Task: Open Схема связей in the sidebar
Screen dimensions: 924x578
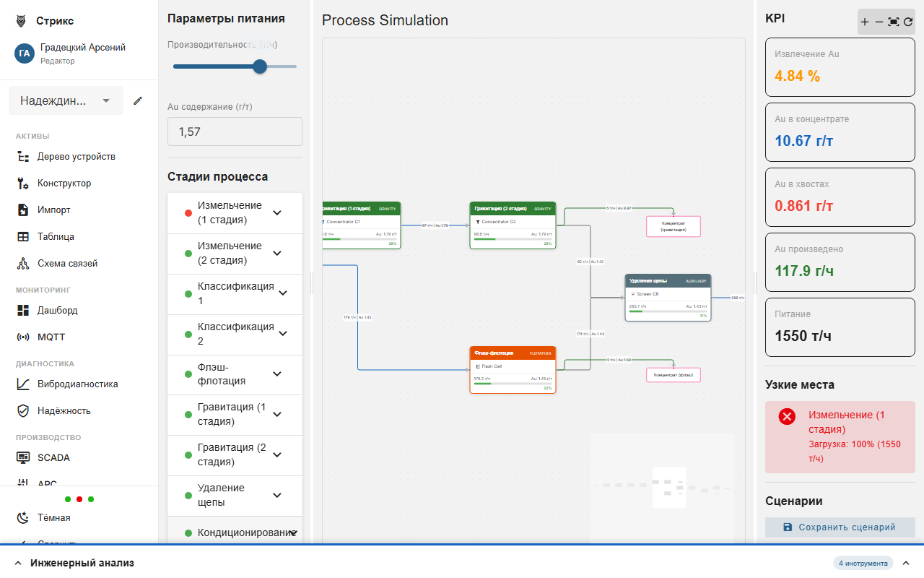Action: click(67, 264)
